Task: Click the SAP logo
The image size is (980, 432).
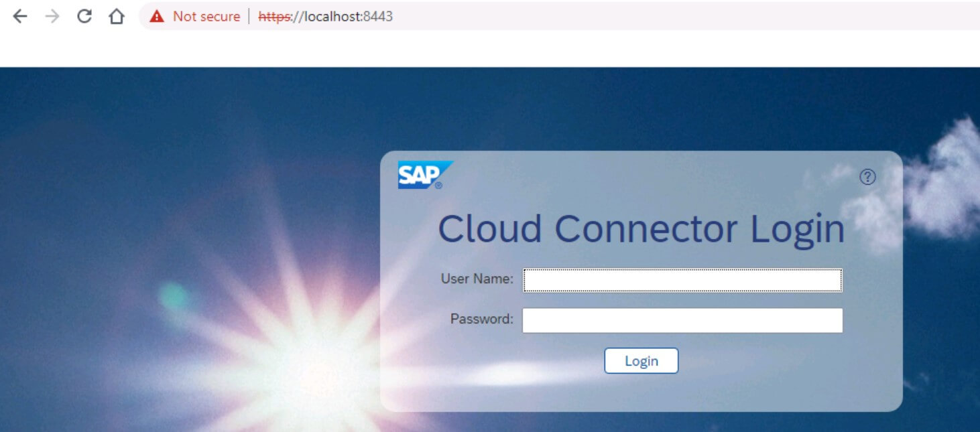Action: click(425, 175)
